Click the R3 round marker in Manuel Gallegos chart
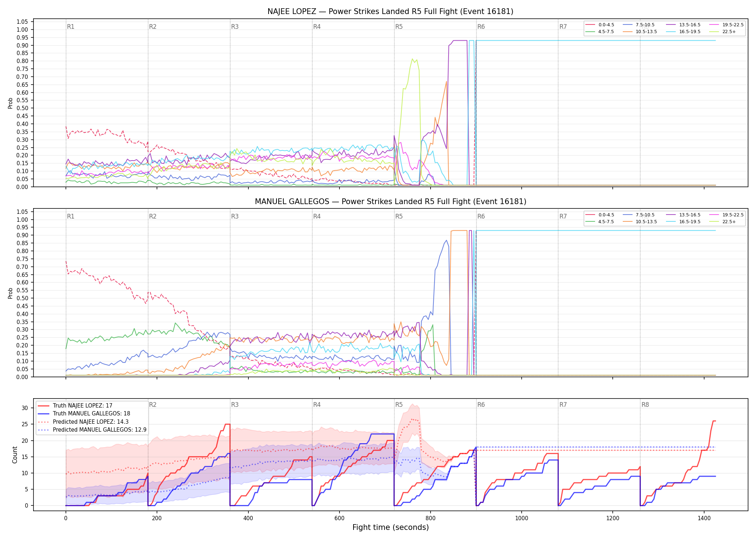 point(235,216)
